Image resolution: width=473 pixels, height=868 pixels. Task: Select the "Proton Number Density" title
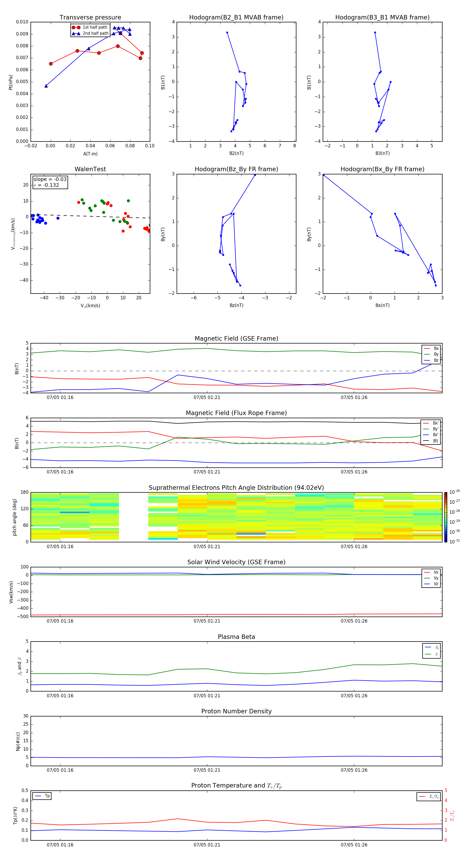tap(236, 711)
